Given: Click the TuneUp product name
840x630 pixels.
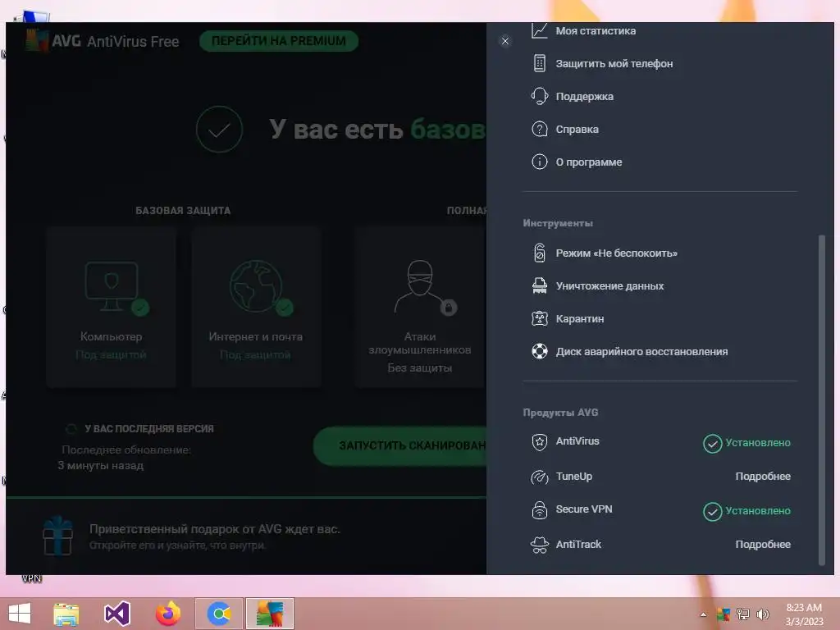Looking at the screenshot, I should pos(573,477).
